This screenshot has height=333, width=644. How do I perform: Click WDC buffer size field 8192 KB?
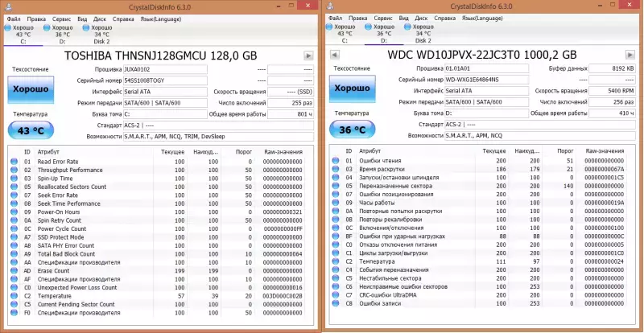[612, 68]
